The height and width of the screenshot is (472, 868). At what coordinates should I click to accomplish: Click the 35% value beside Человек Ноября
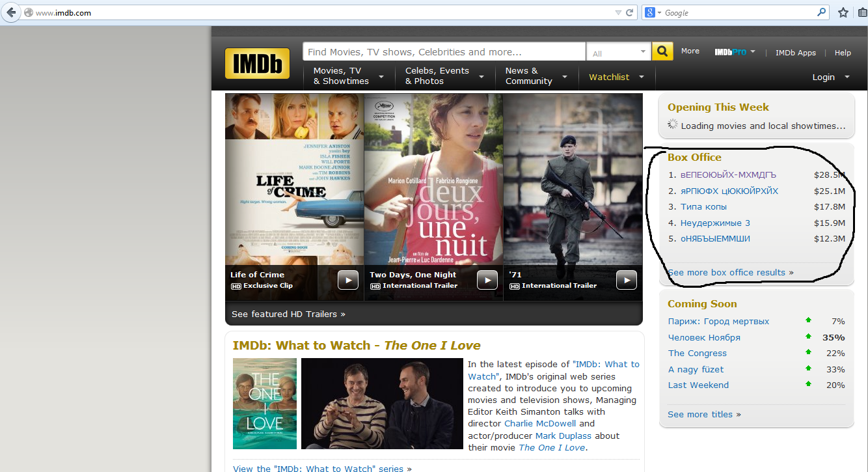[x=834, y=338]
